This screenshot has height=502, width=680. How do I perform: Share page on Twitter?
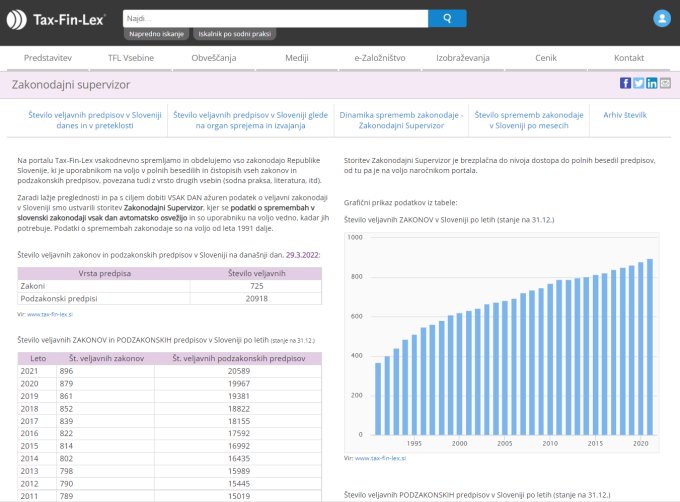click(638, 83)
